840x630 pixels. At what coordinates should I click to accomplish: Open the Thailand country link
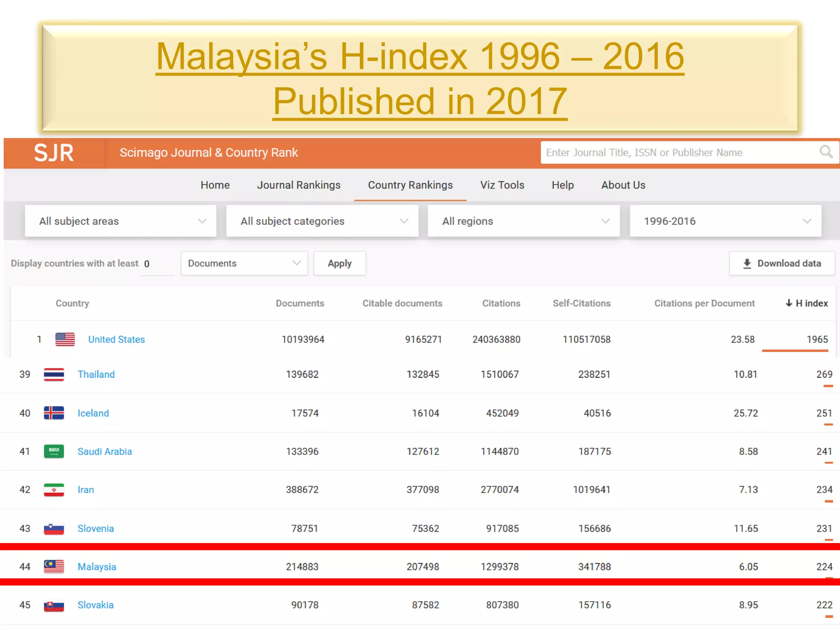tap(96, 374)
